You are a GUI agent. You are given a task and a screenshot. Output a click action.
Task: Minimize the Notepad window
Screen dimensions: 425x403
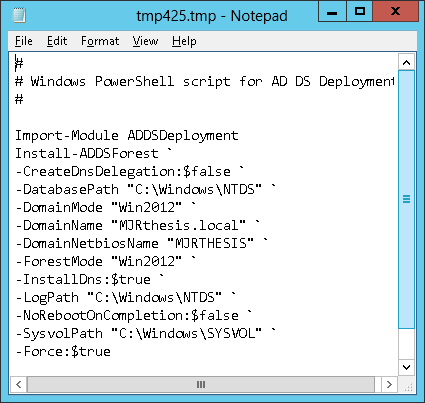click(x=332, y=12)
